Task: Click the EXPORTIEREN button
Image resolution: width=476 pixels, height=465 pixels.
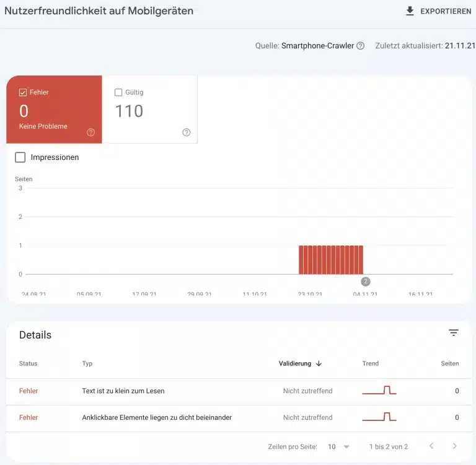Action: point(438,11)
